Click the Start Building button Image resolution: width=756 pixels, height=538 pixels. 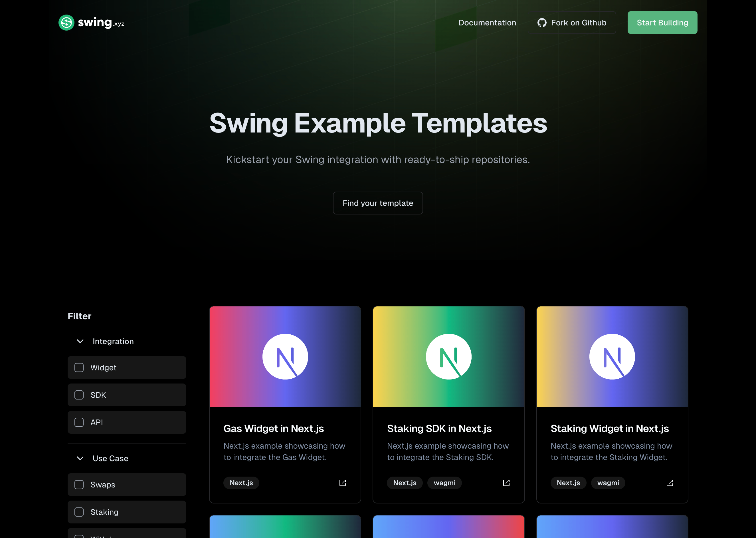point(662,23)
